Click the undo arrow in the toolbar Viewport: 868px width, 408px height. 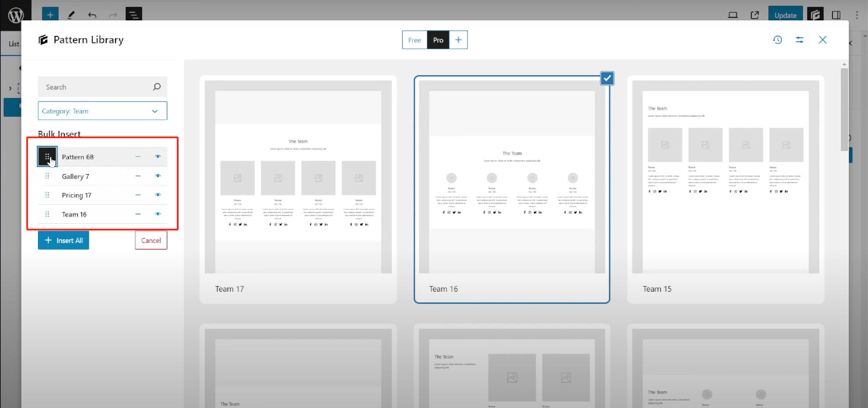(92, 15)
